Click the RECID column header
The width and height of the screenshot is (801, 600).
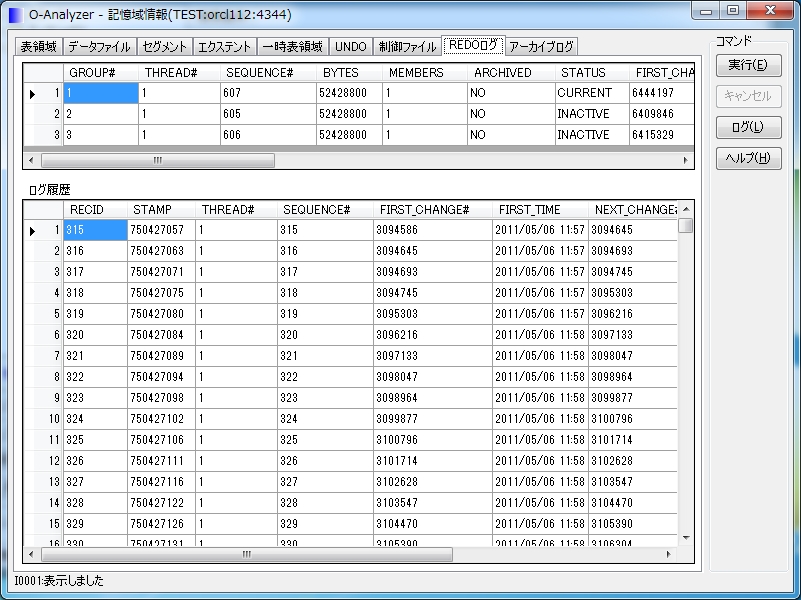95,209
